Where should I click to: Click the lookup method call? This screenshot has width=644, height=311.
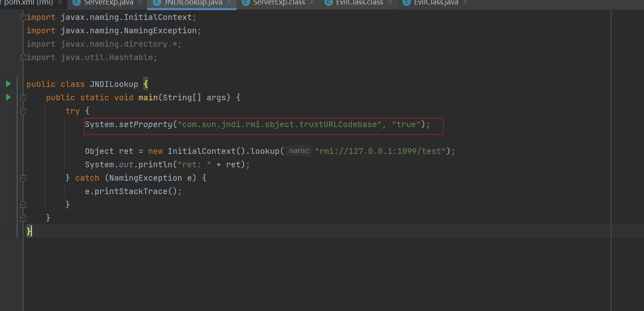pyautogui.click(x=265, y=151)
